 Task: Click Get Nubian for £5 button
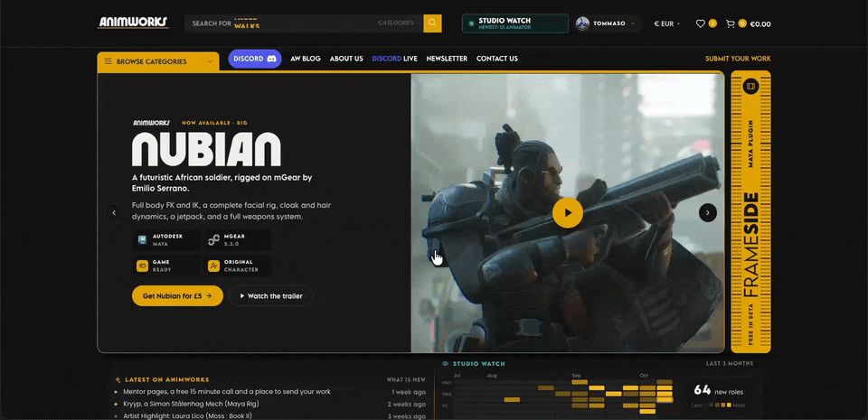(x=178, y=295)
